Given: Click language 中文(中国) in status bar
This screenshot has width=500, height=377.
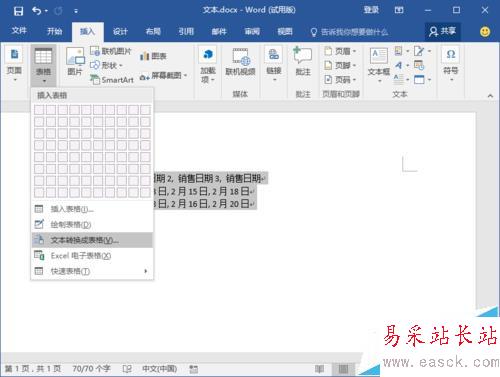Looking at the screenshot, I should pyautogui.click(x=159, y=369).
